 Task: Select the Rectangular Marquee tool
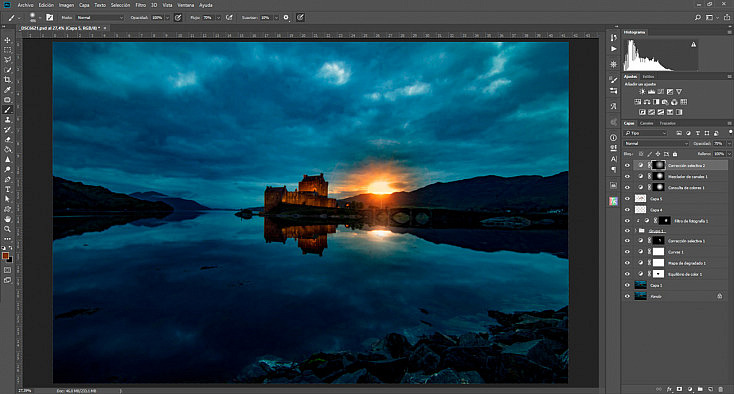pyautogui.click(x=7, y=50)
